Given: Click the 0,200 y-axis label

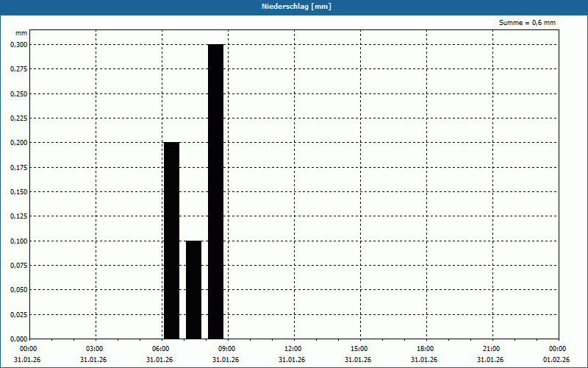Looking at the screenshot, I should (19, 143).
